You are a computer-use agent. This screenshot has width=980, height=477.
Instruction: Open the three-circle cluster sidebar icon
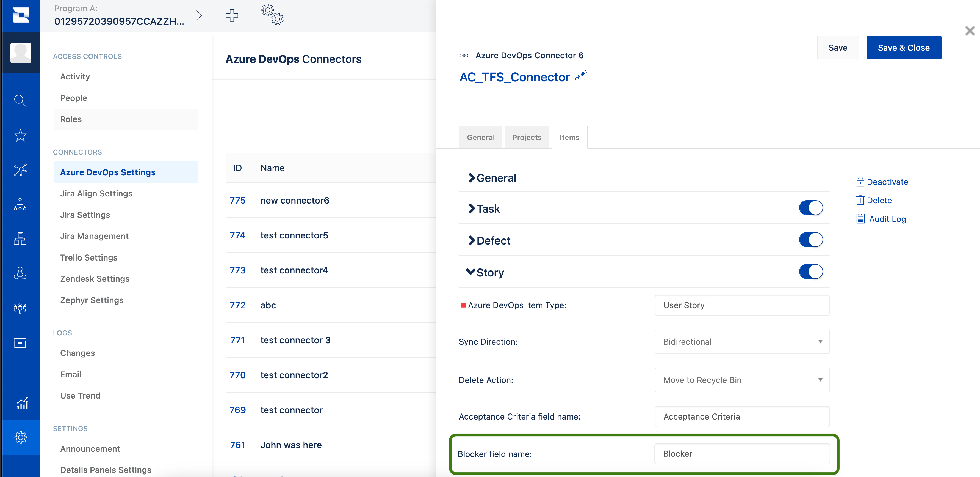click(20, 273)
